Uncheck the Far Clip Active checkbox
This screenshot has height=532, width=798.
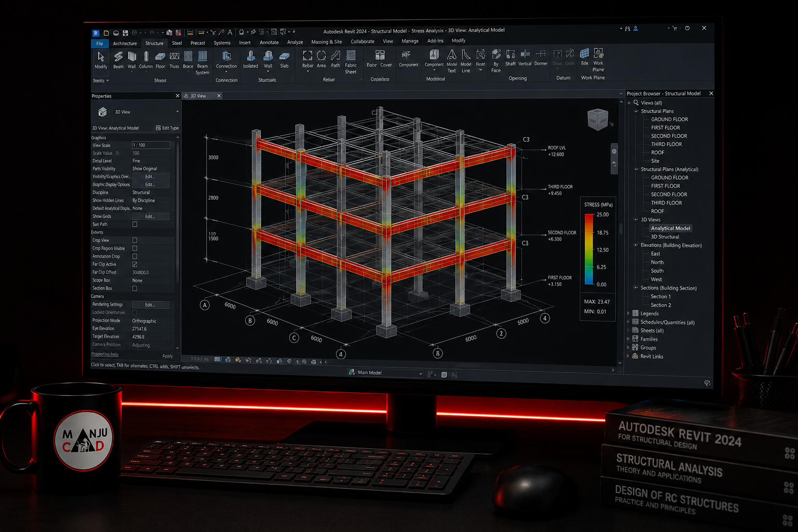pyautogui.click(x=135, y=264)
